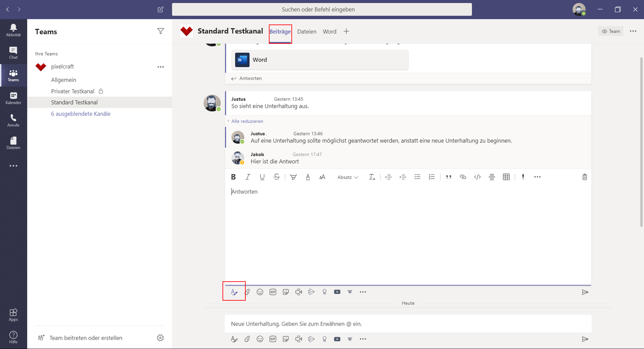The height and width of the screenshot is (349, 644).
Task: Open Hilfe in the left rail
Action: [x=13, y=337]
